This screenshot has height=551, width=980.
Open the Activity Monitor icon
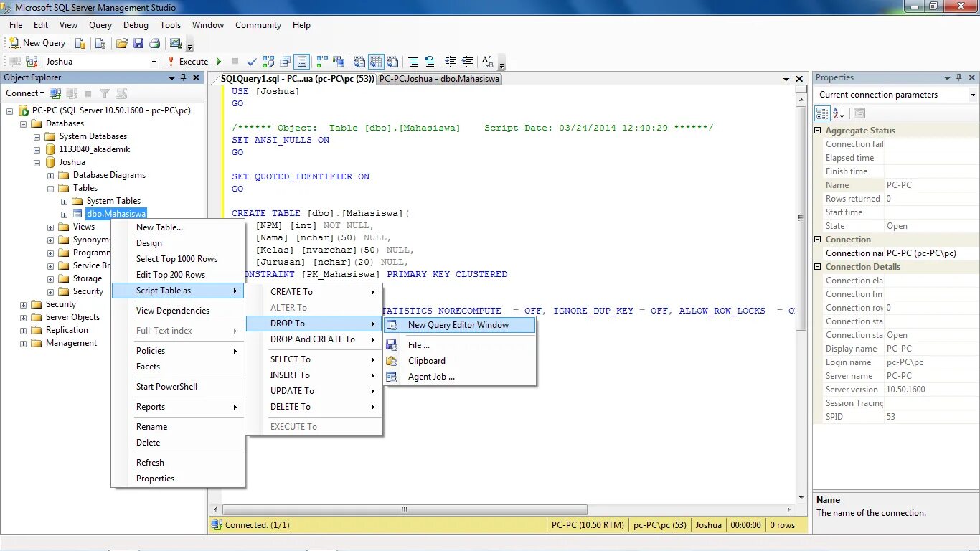coord(176,43)
